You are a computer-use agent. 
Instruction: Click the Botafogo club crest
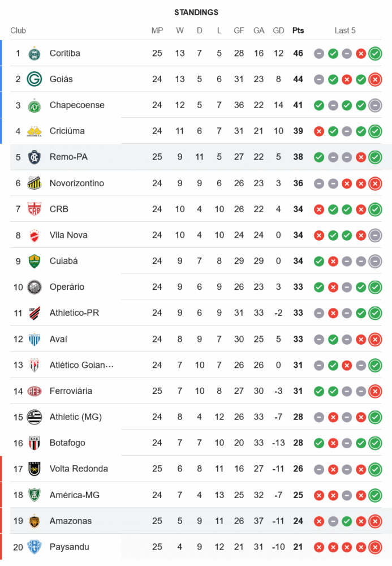click(x=35, y=443)
